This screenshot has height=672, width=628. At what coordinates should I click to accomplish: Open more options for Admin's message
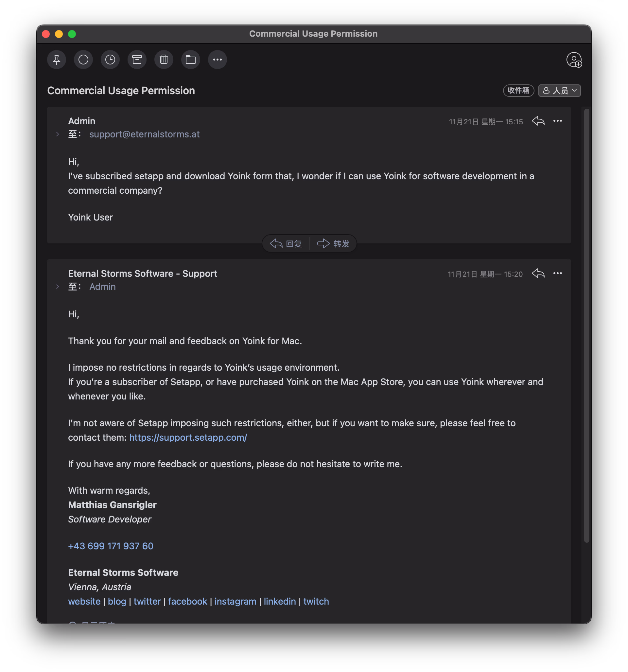557,121
